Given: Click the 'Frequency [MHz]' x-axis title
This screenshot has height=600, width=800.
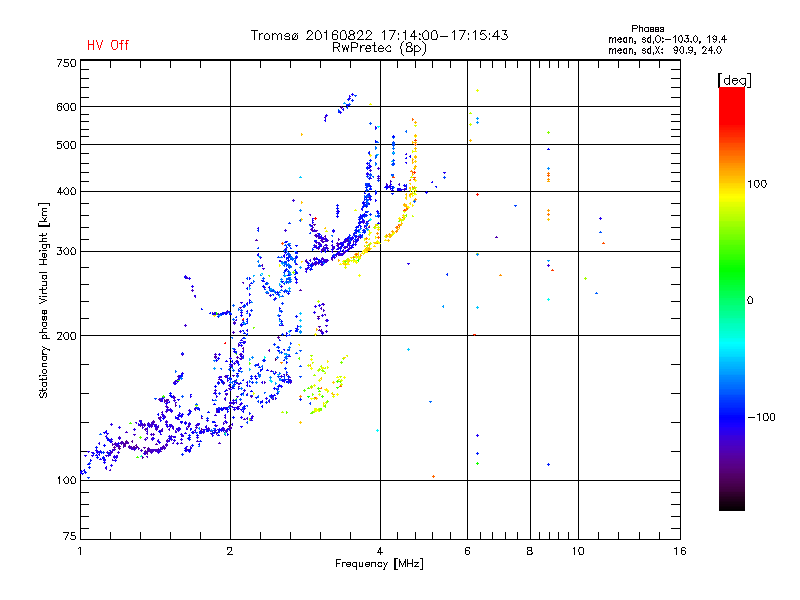Looking at the screenshot, I should (x=379, y=564).
